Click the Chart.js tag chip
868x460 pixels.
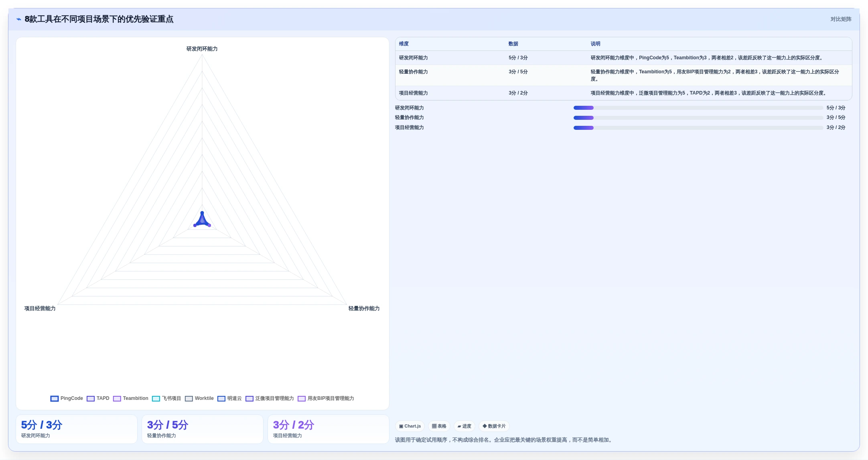(x=410, y=426)
